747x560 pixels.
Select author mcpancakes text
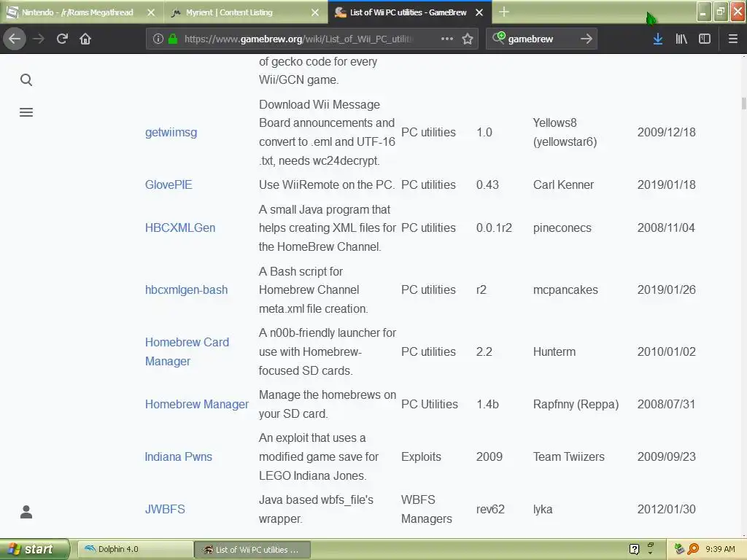[x=565, y=289]
